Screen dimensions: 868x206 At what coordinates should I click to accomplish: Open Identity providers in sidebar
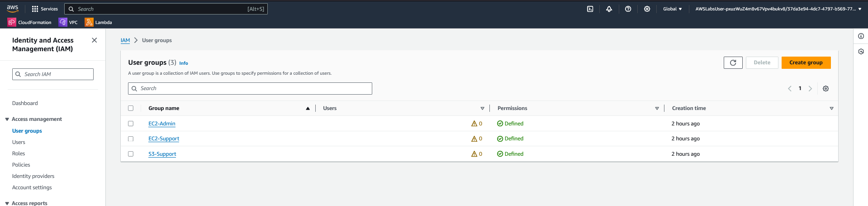[x=33, y=176]
